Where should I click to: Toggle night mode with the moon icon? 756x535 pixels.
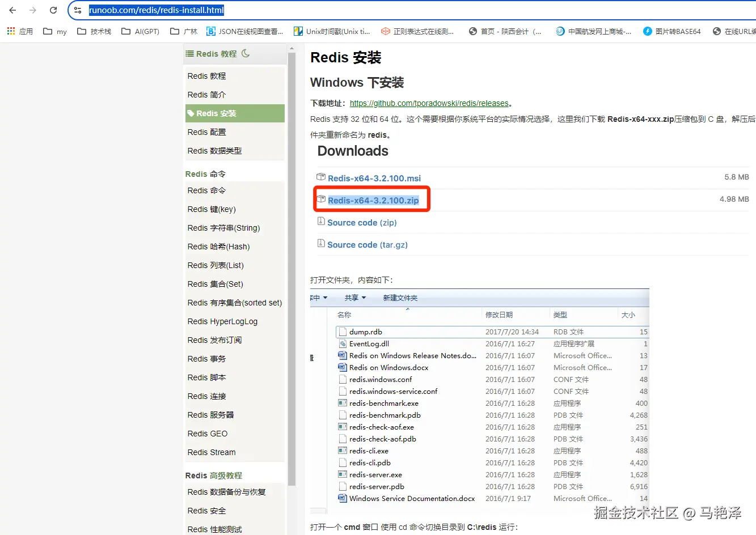246,53
